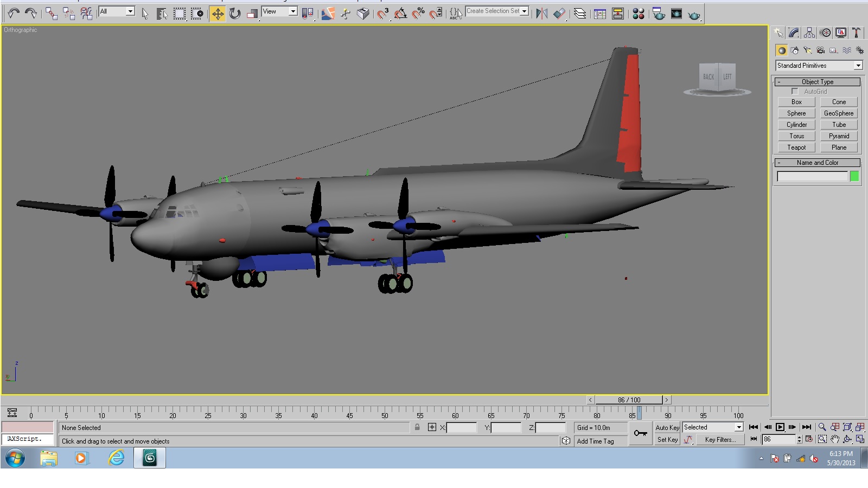Click the Mirror tool icon
This screenshot has width=868, height=488.
click(x=541, y=14)
